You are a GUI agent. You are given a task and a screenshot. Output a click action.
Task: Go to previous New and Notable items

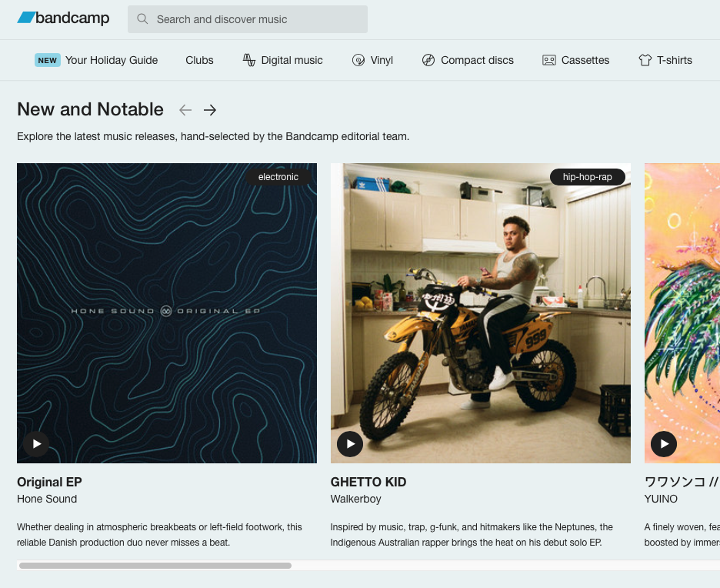pyautogui.click(x=185, y=110)
